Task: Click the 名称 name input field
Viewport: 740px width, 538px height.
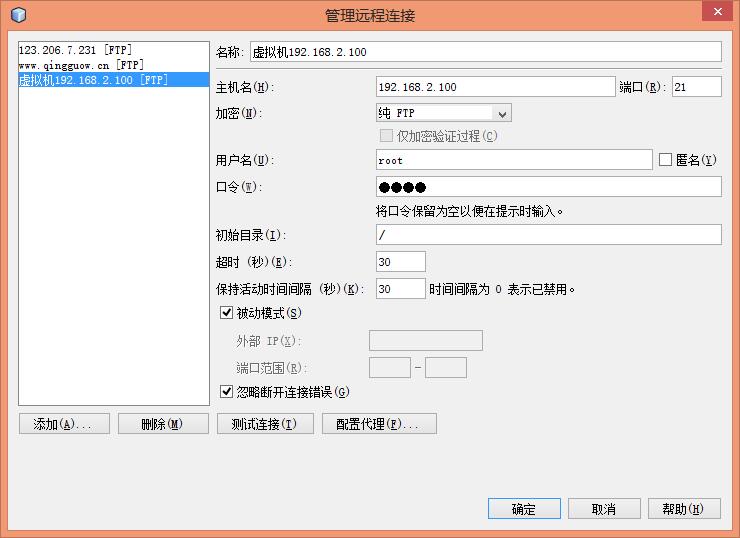Action: pos(486,51)
